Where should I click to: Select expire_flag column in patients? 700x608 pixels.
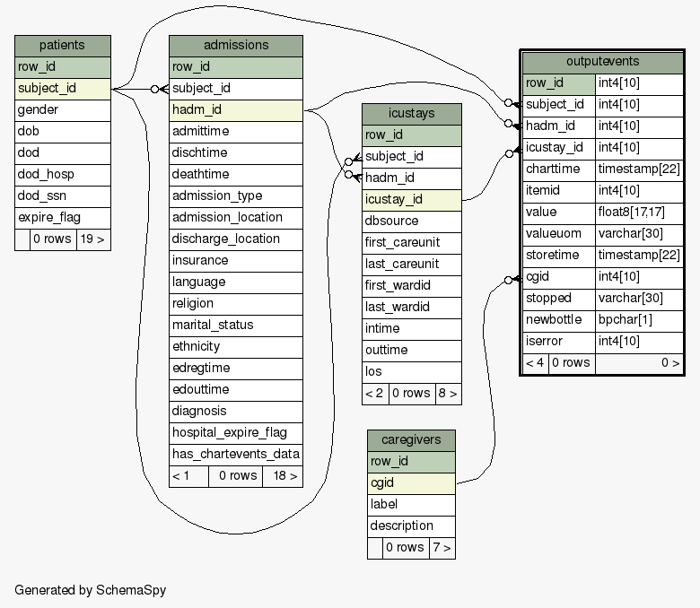[63, 218]
